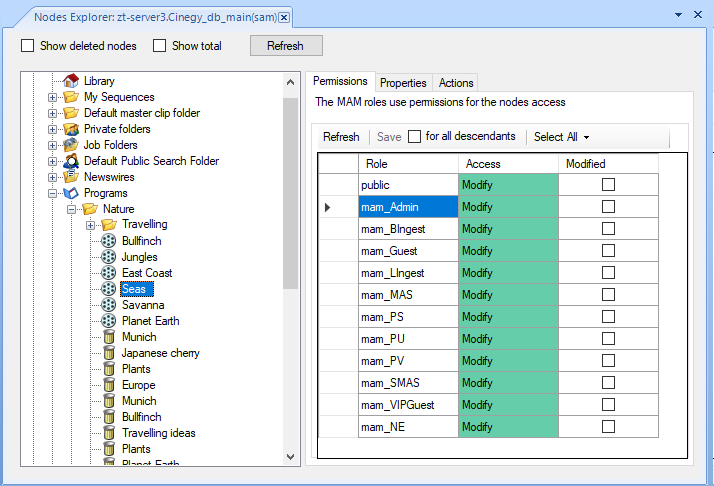The height and width of the screenshot is (486, 714).
Task: Toggle Modified checkbox for mam_Admin role
Action: pyautogui.click(x=608, y=206)
